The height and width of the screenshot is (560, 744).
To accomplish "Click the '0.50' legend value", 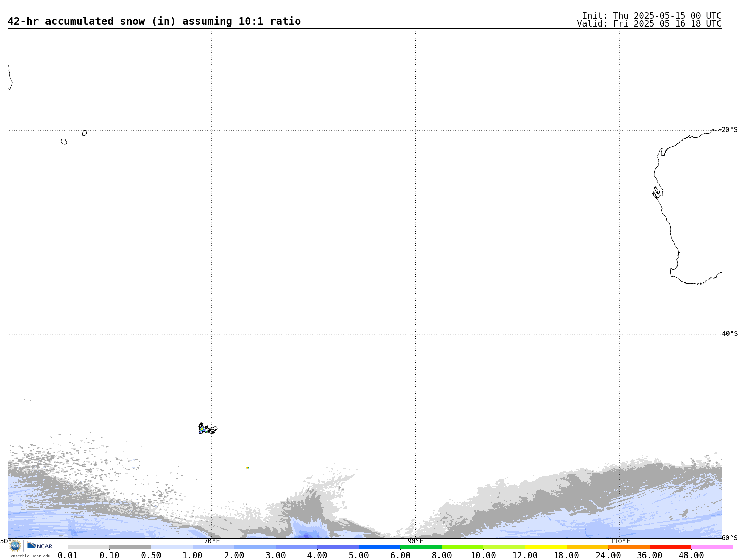I will 151,556.
